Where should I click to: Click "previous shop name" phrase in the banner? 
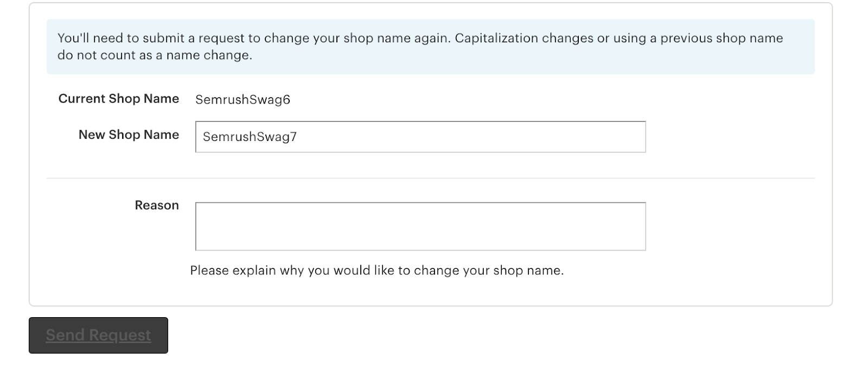[x=722, y=38]
